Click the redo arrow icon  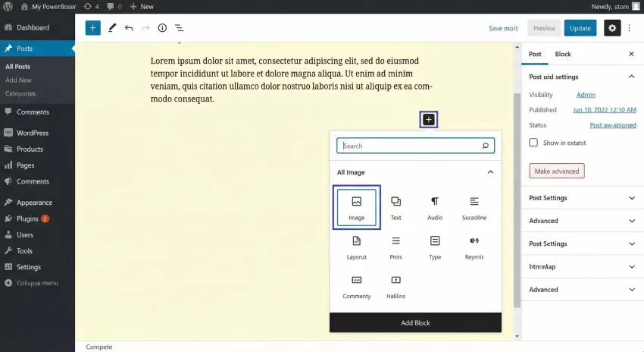[145, 28]
